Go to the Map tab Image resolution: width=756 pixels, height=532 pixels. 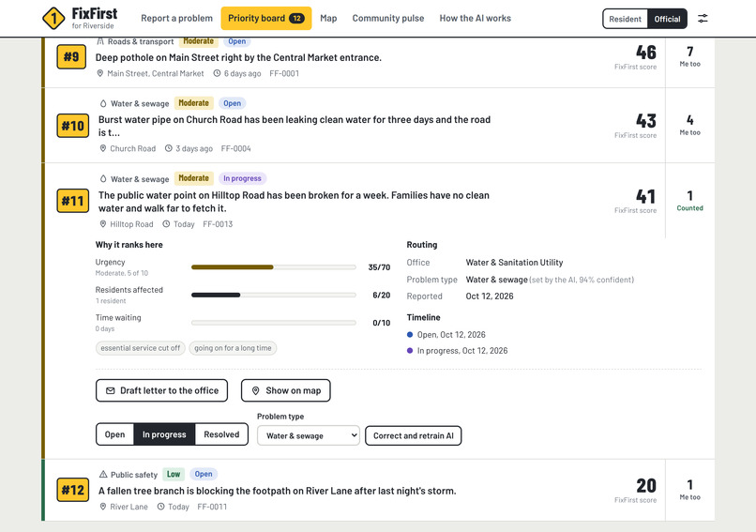click(328, 19)
